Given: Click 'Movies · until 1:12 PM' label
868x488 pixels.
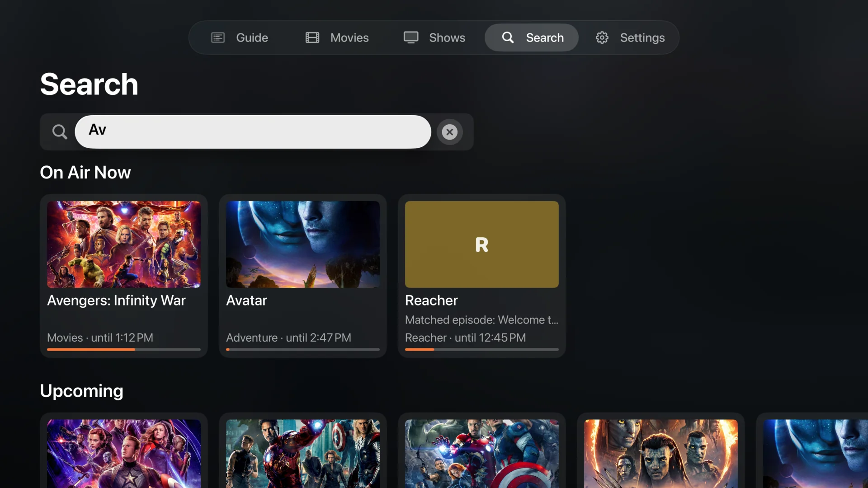Looking at the screenshot, I should point(100,338).
